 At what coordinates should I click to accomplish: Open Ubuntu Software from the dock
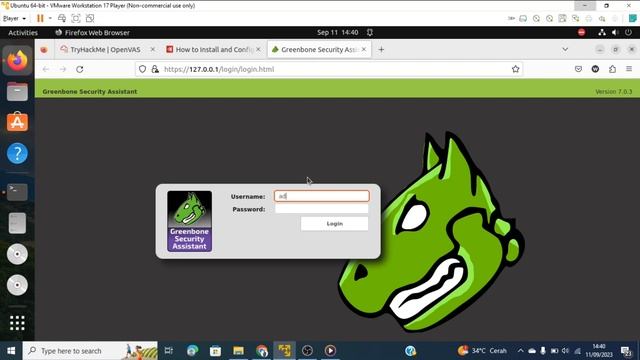click(x=17, y=122)
